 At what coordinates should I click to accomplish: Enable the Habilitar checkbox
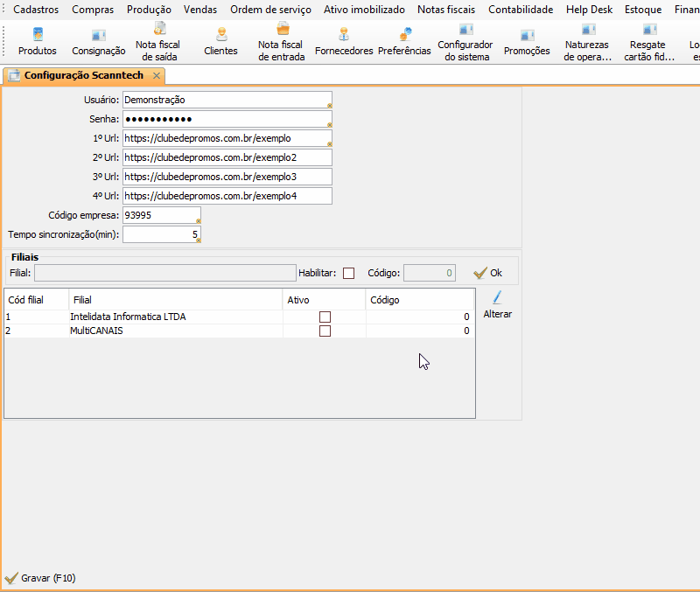348,273
